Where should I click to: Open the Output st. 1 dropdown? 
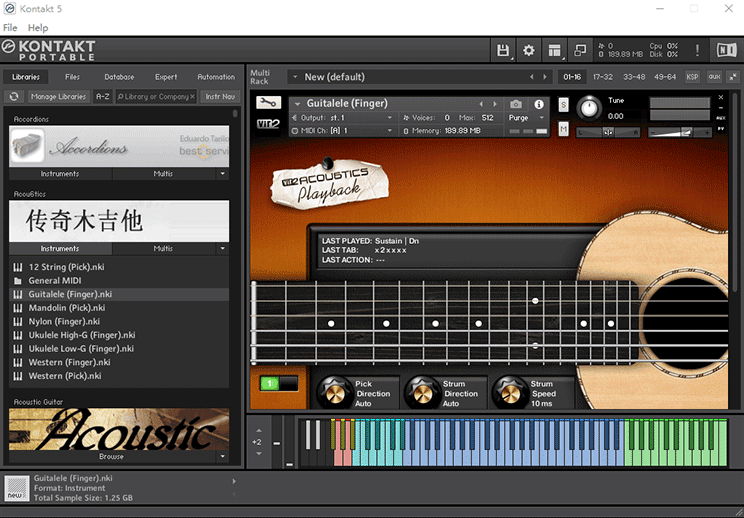390,118
